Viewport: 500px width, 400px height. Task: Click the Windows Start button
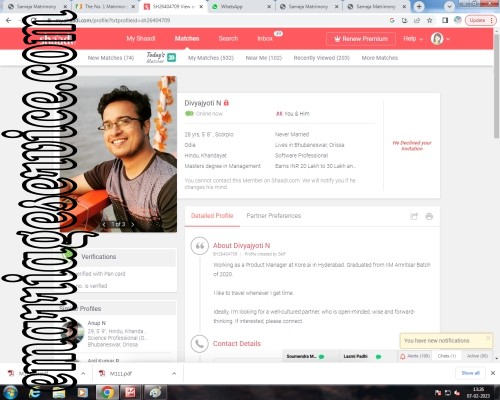point(10,392)
